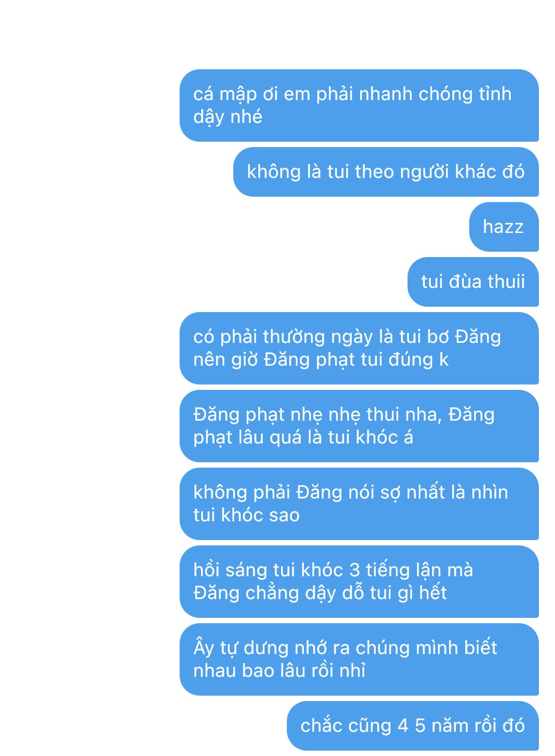
Task: Select the line 'Ây tự dưng nhớ ra chúng mình biết'
Action: (345, 648)
